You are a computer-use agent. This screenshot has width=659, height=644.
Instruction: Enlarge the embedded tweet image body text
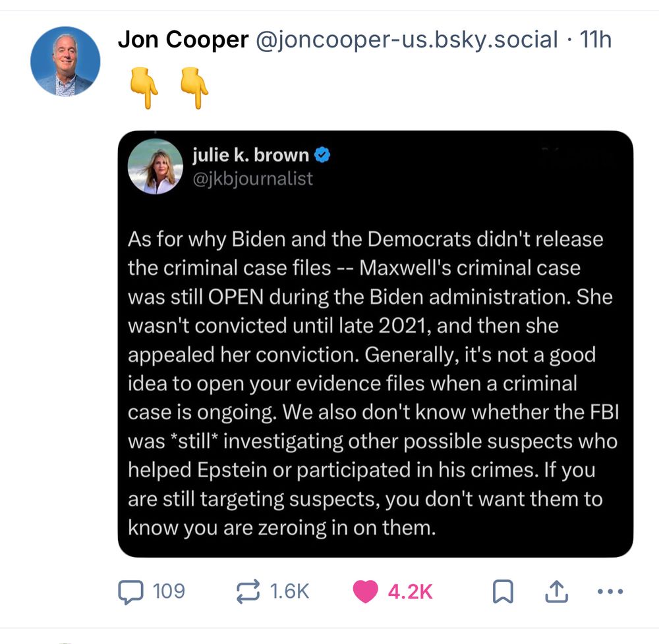pos(373,384)
